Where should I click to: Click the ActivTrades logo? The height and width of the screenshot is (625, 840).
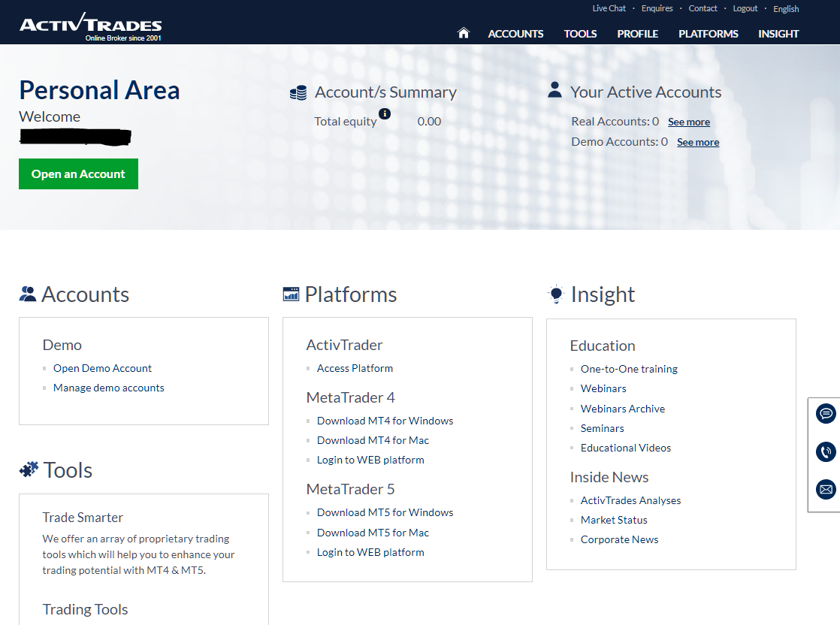tap(90, 27)
